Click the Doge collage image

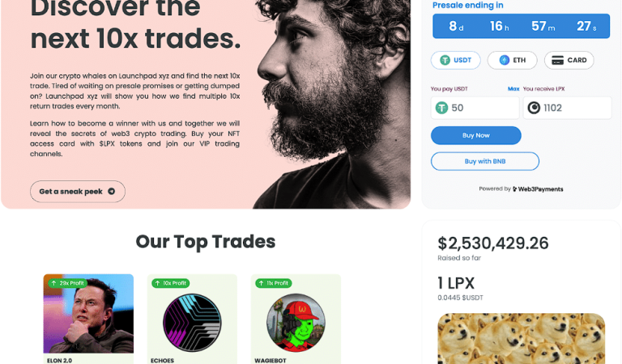[522, 339]
